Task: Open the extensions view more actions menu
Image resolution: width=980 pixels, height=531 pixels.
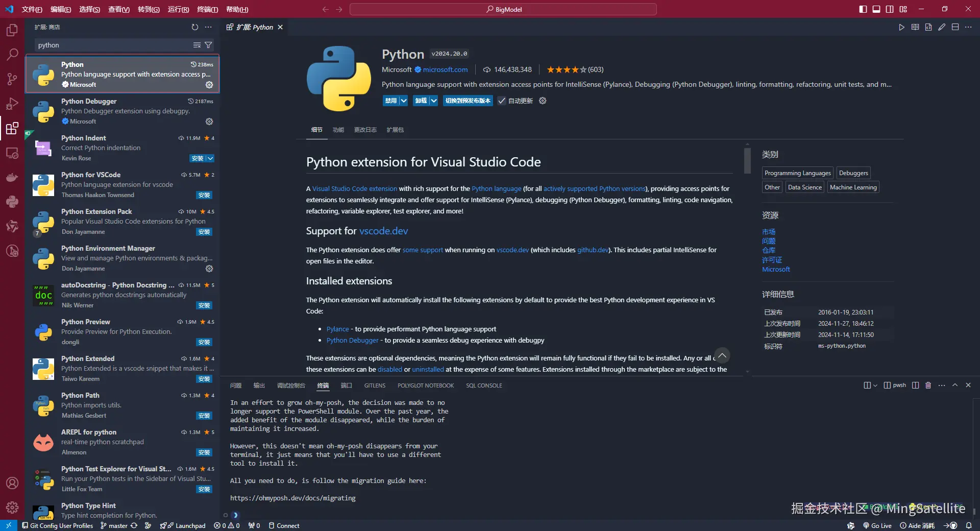Action: [x=208, y=27]
